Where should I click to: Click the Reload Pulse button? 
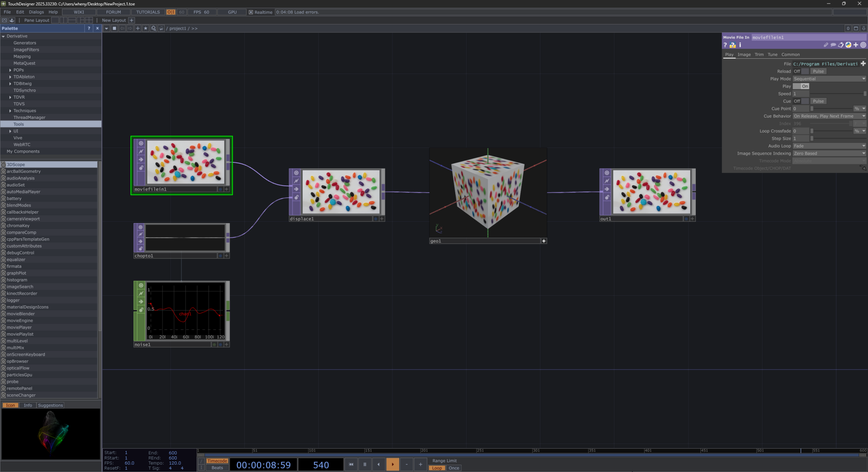(x=818, y=72)
